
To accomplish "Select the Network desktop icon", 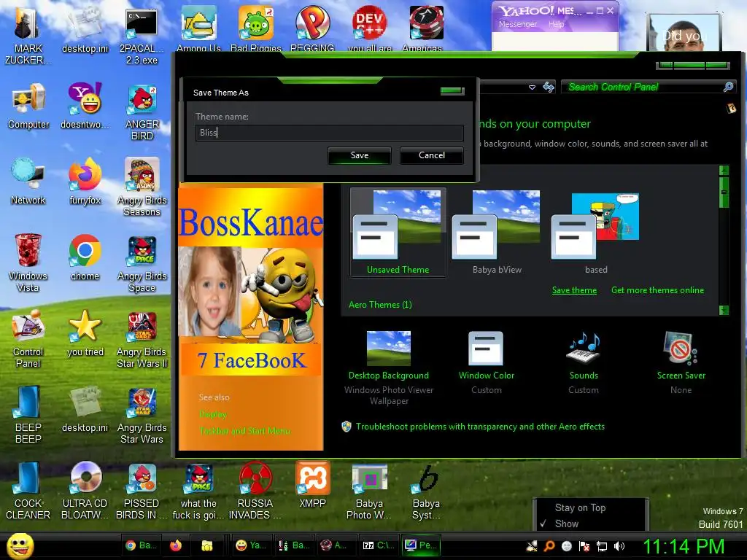I will tap(28, 182).
